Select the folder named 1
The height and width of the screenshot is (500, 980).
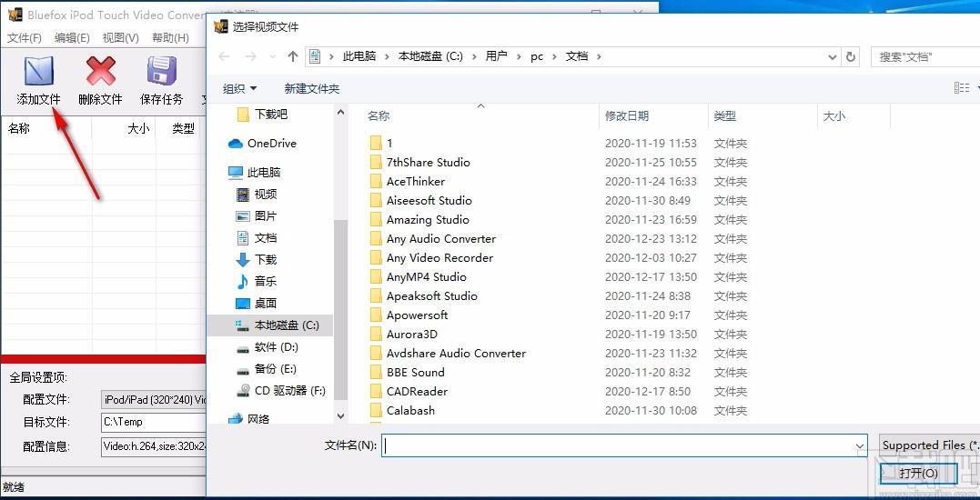tap(381, 144)
